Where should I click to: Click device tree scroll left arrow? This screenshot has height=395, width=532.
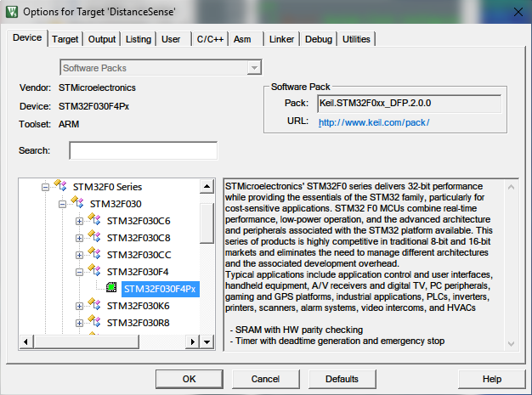(x=26, y=341)
